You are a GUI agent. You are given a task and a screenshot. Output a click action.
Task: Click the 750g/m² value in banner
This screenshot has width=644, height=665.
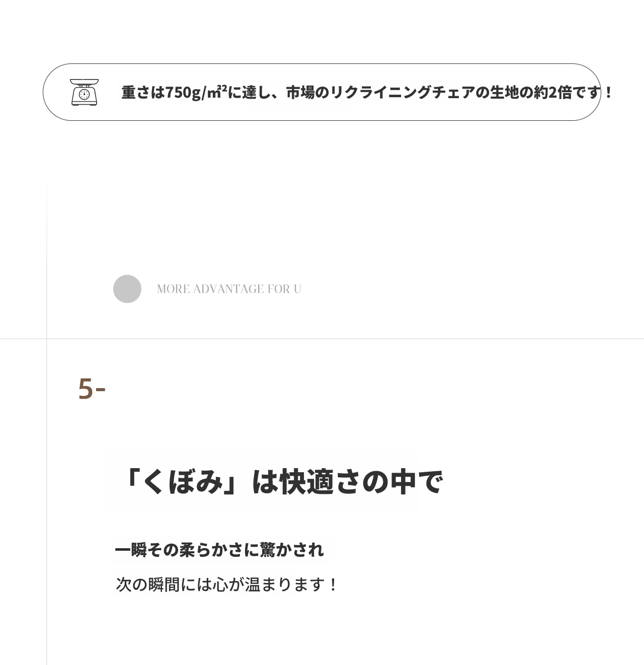click(x=196, y=93)
